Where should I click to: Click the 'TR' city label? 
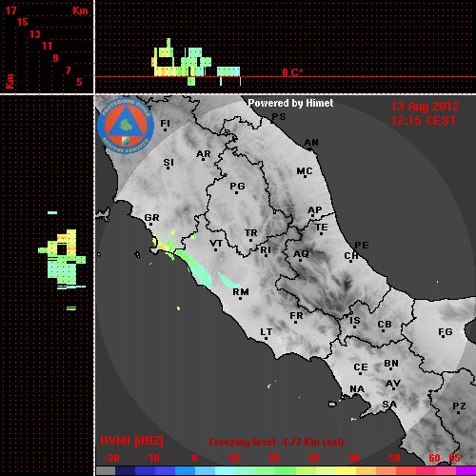251,233
